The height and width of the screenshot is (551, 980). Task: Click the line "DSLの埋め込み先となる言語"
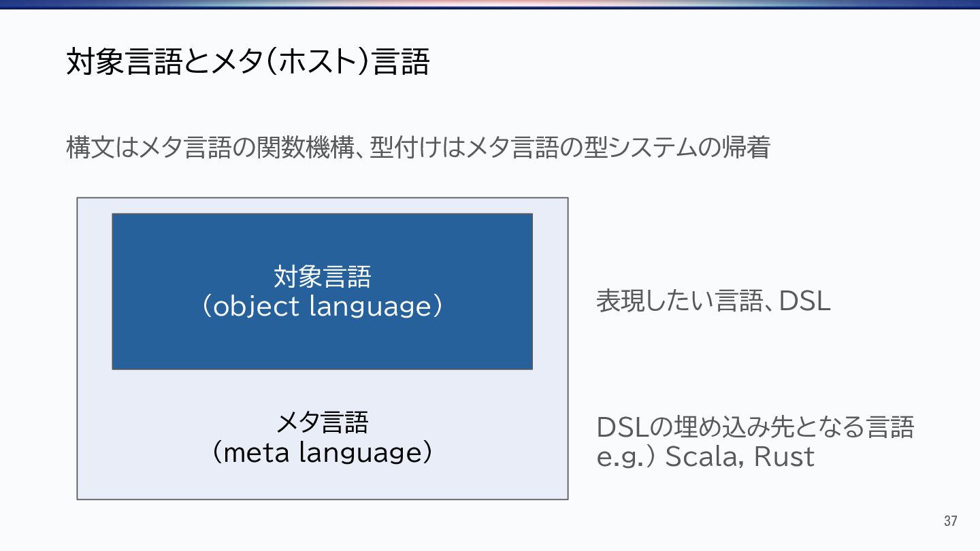pyautogui.click(x=755, y=427)
